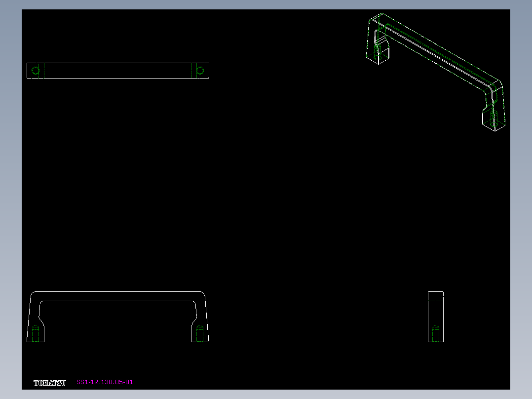Click left threaded hole in front view
The width and height of the screenshot is (532, 399).
click(x=36, y=333)
